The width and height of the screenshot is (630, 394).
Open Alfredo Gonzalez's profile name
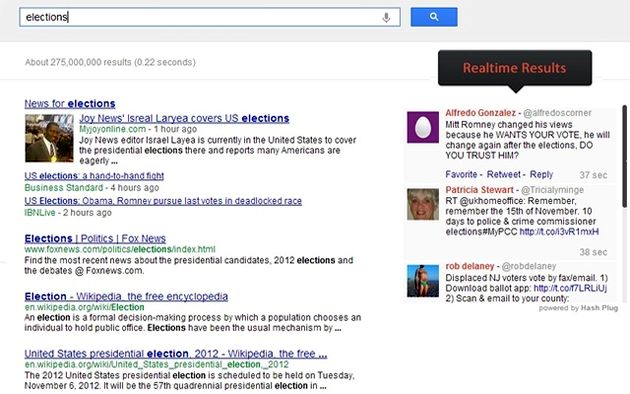click(x=480, y=113)
